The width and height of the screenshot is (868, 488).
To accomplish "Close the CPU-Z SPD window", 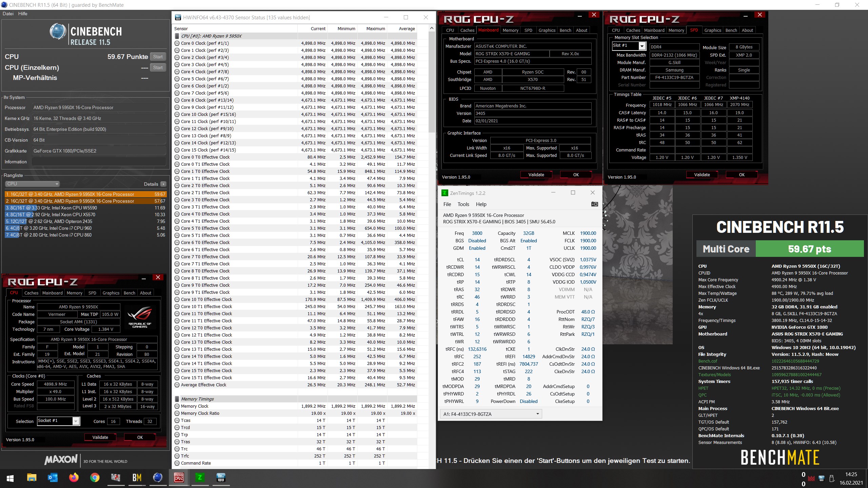I will 760,15.
